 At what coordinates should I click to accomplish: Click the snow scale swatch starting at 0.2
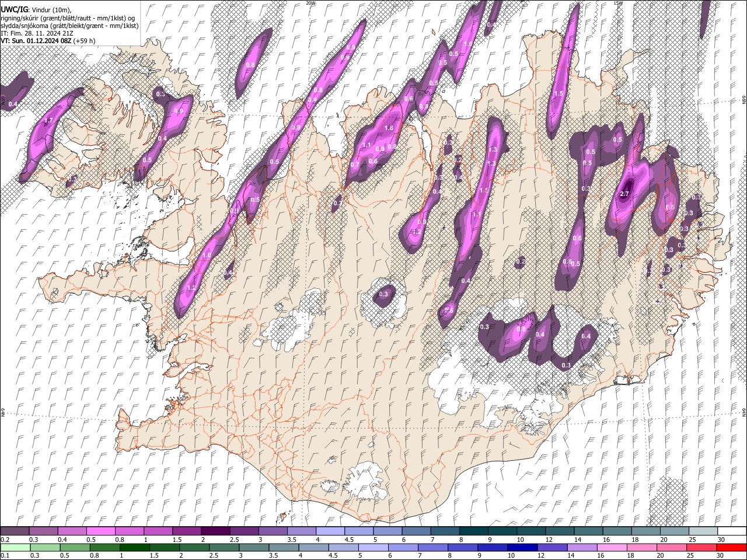pyautogui.click(x=15, y=531)
